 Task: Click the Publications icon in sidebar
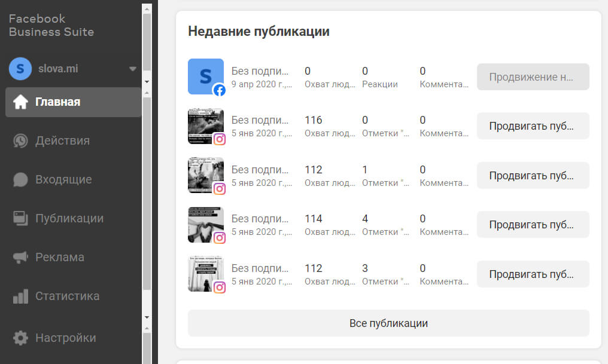(20, 219)
